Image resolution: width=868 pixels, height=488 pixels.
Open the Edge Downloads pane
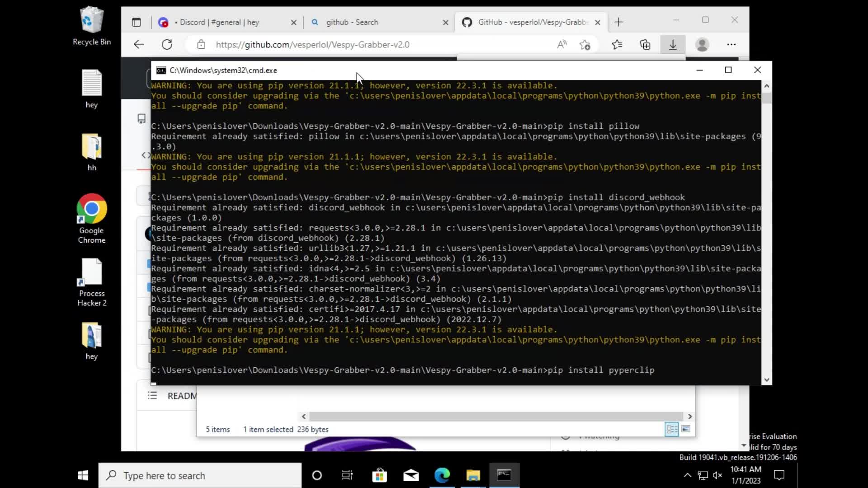[672, 44]
